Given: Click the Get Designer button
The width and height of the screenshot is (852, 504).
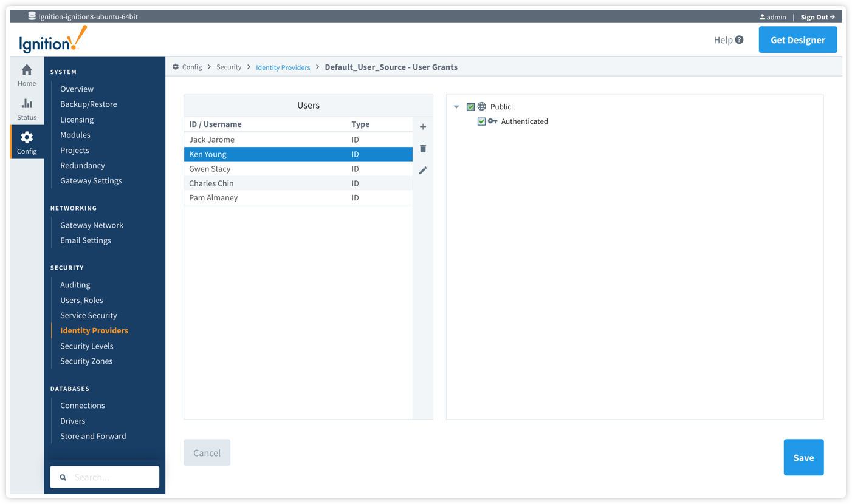Looking at the screenshot, I should tap(798, 40).
